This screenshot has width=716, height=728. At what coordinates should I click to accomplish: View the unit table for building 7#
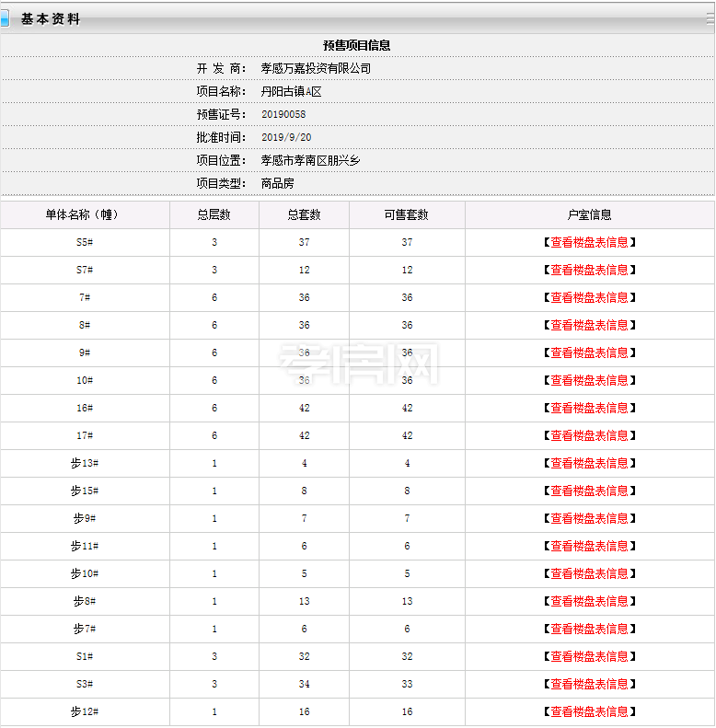[x=589, y=297]
